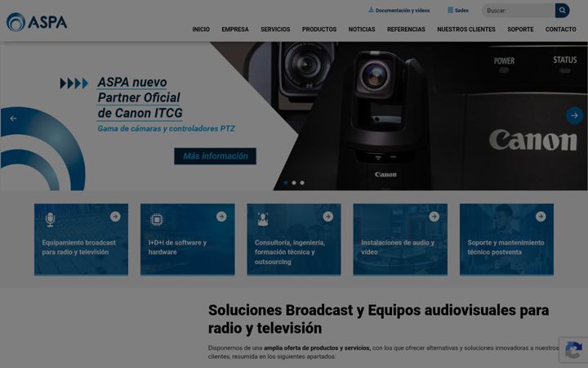Click the Más información button
The height and width of the screenshot is (368, 588).
click(x=216, y=156)
